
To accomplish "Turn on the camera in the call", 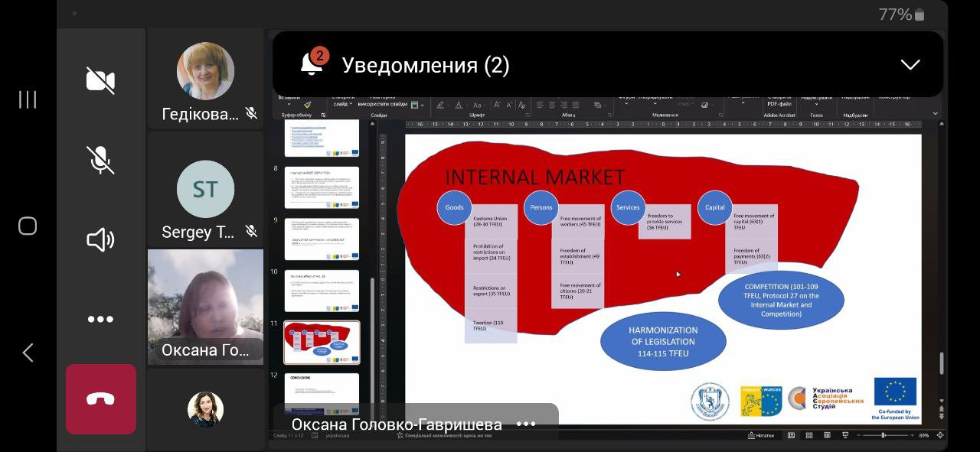I will 100,80.
